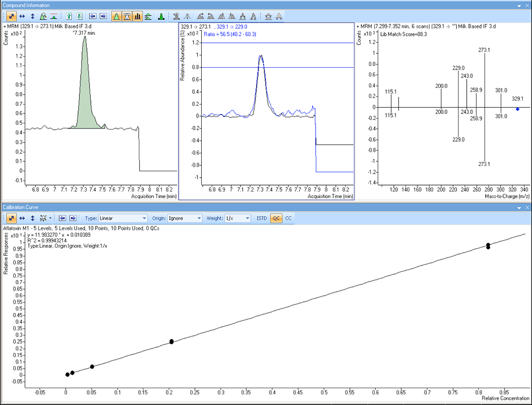The width and height of the screenshot is (532, 405).
Task: Open the curve fit Type dropdown
Action: tap(123, 218)
